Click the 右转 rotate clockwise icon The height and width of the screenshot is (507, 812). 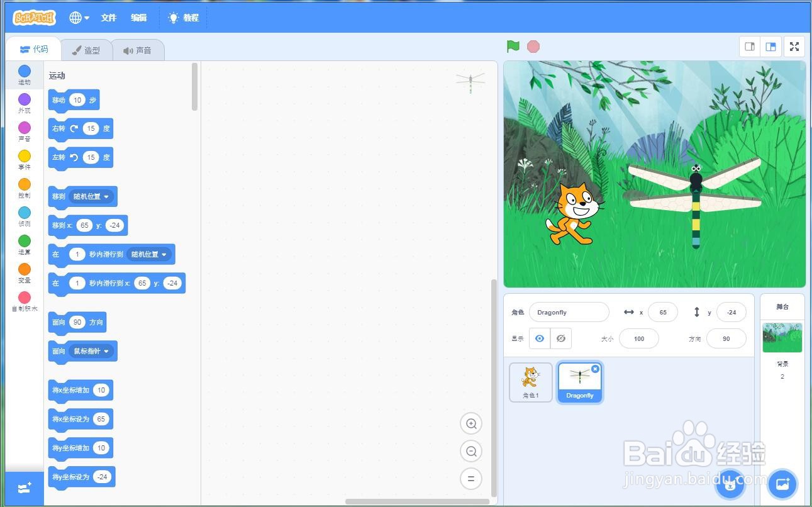74,128
